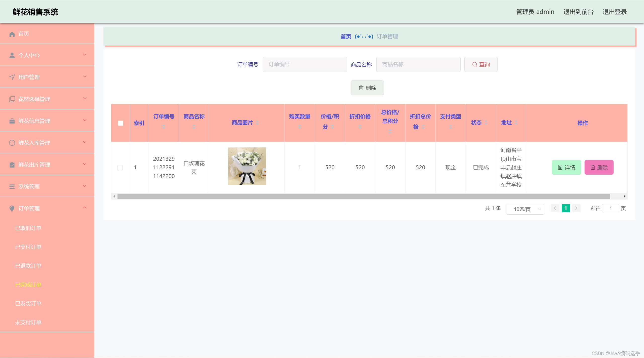Click the sort arrows on 总价格/总积分 column

tap(390, 131)
